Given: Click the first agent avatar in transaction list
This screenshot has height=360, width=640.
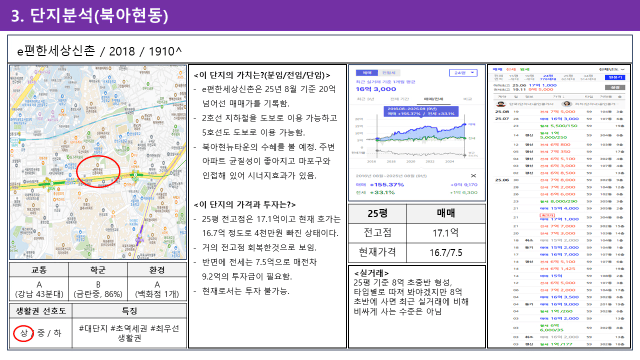Looking at the screenshot, I should pos(501,104).
